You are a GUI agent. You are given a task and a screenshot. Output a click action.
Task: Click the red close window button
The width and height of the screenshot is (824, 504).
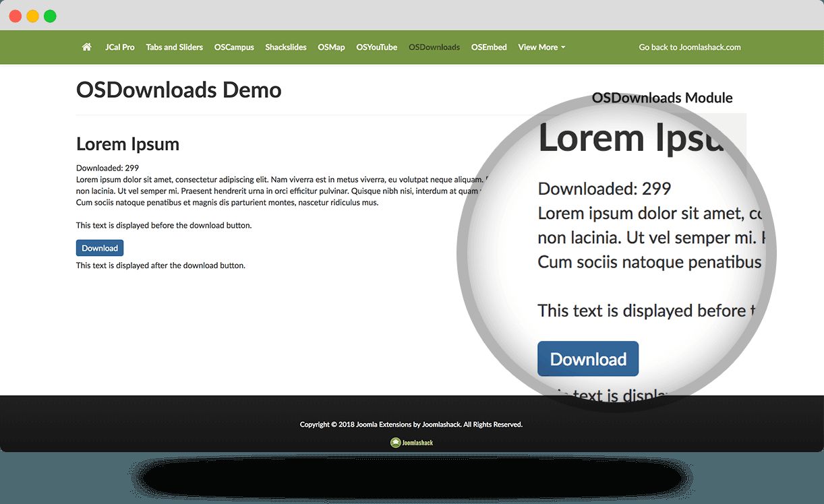pos(15,16)
